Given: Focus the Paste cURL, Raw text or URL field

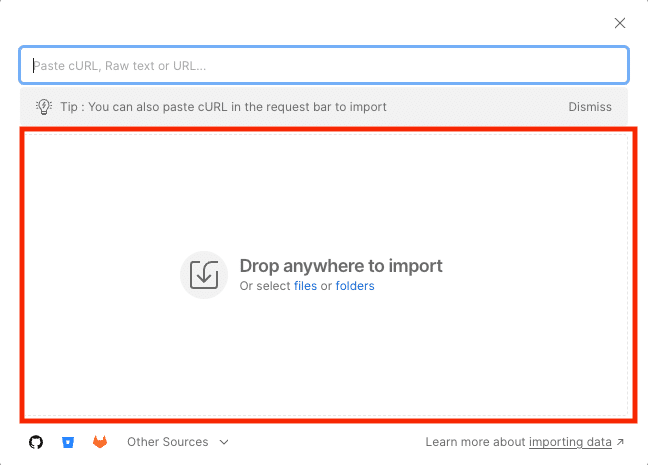Looking at the screenshot, I should [x=324, y=66].
